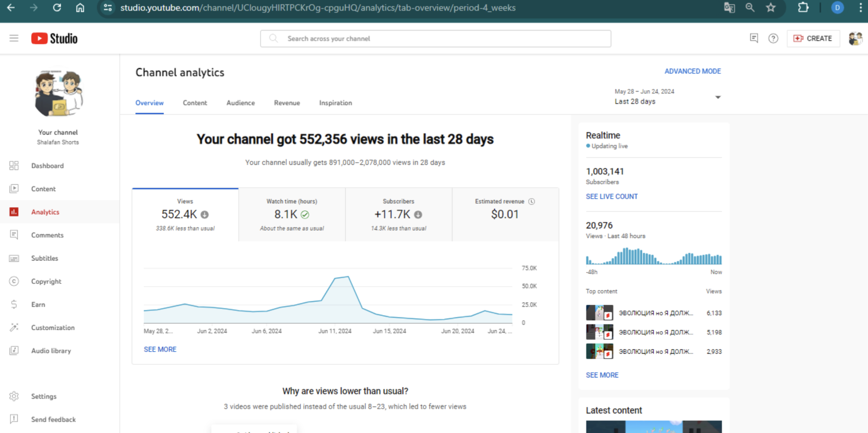Select the Views metric card
868x433 pixels.
[185, 215]
